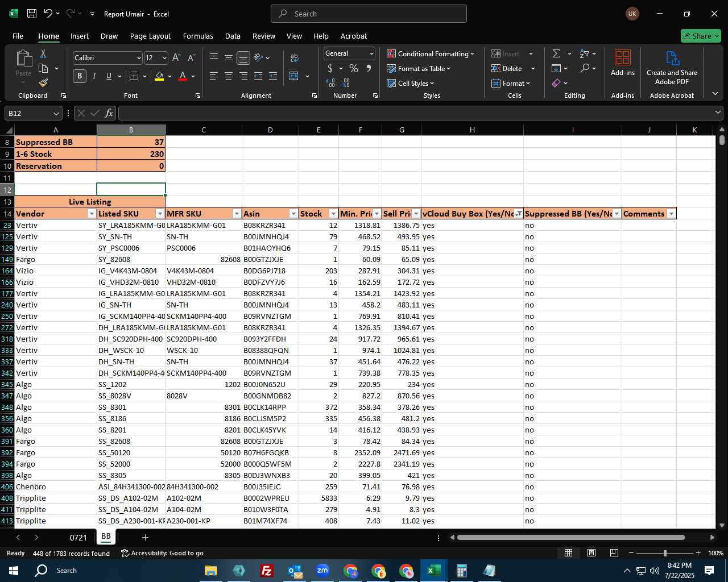Open the 0721 sheet tab
This screenshot has width=728, height=582.
pos(78,537)
